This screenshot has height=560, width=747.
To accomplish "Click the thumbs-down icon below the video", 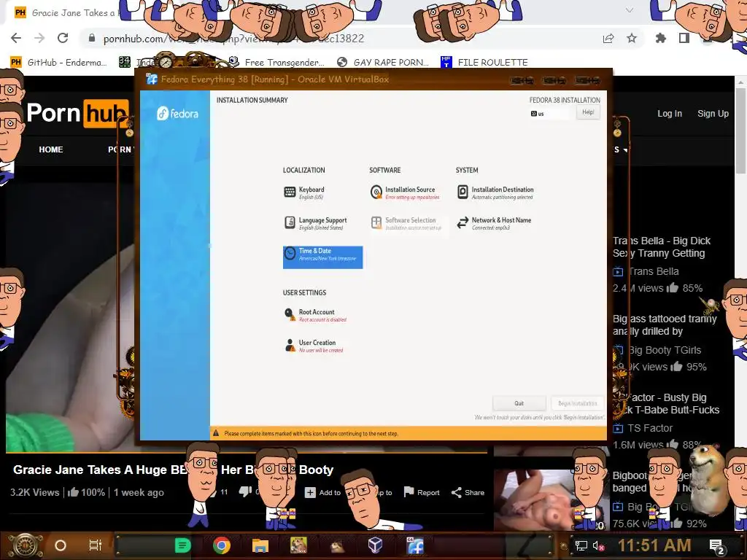I will pyautogui.click(x=245, y=491).
